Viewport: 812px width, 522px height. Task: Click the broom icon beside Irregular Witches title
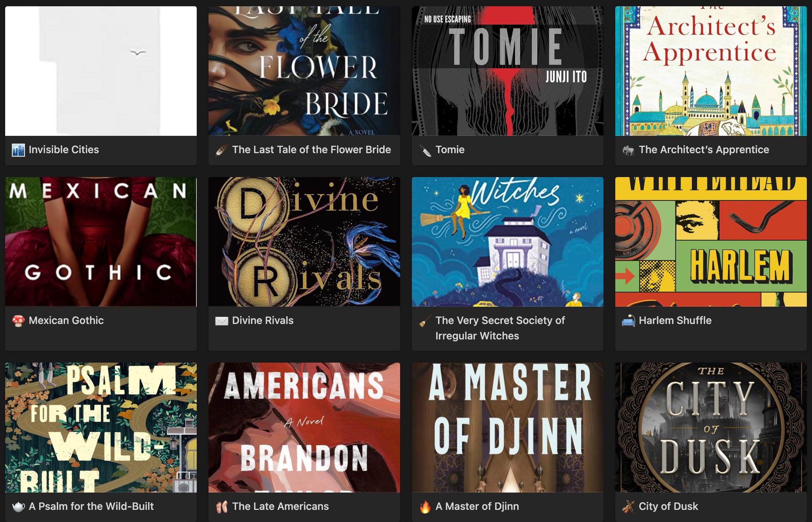[425, 321]
